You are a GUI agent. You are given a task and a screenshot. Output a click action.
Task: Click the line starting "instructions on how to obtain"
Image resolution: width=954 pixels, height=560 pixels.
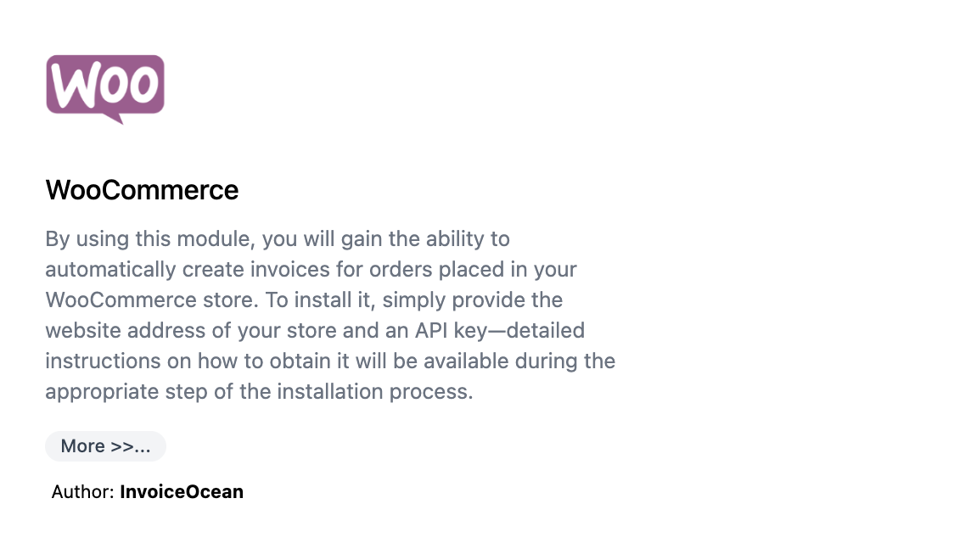(x=330, y=361)
